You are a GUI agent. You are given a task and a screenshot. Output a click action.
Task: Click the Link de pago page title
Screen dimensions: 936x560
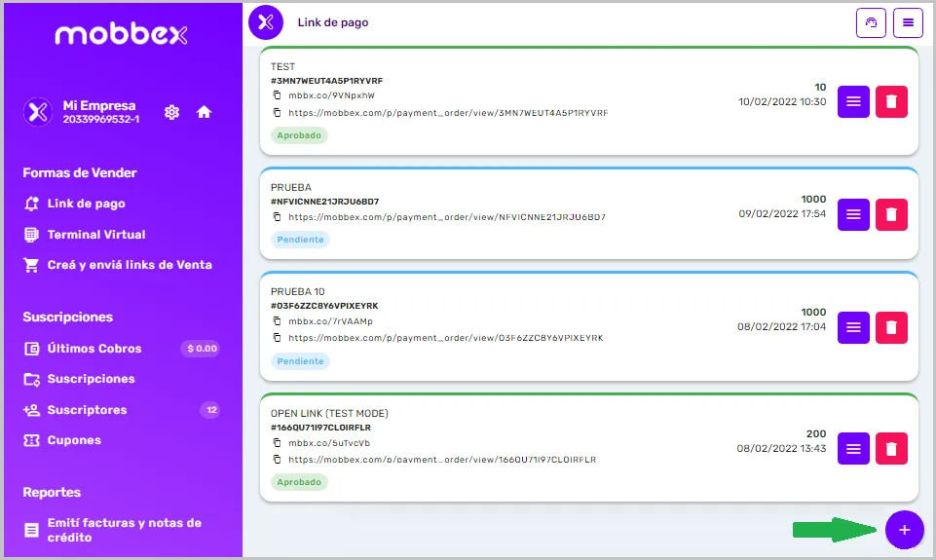click(332, 22)
